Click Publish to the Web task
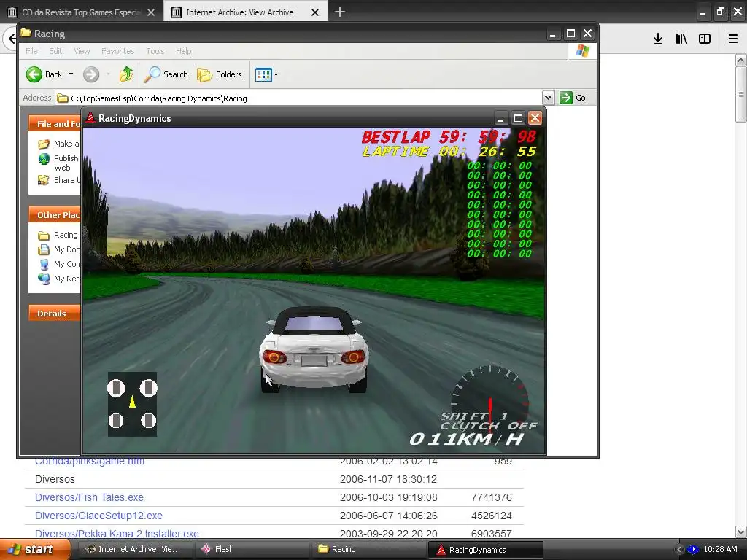Screen dimensions: 747x560 58,163
